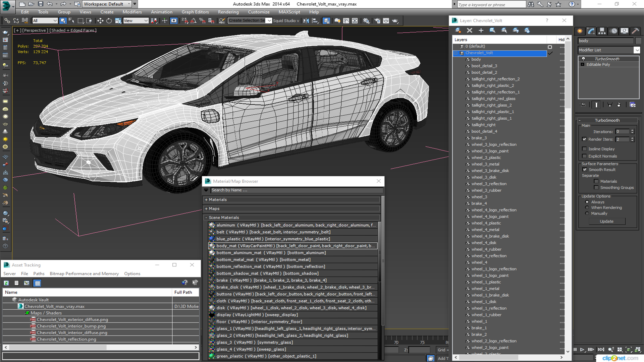Add selected objects to layer (plus icon)
Image resolution: width=644 pixels, height=362 pixels.
tap(481, 31)
